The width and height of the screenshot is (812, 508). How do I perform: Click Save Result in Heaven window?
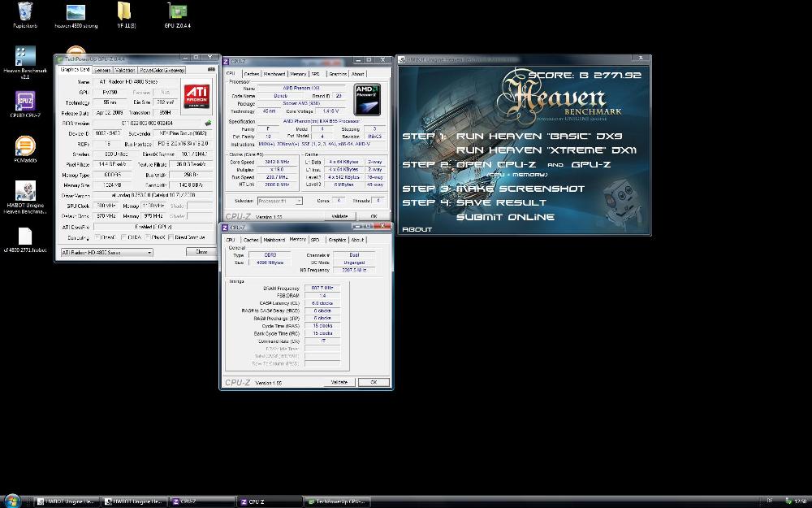click(x=501, y=202)
